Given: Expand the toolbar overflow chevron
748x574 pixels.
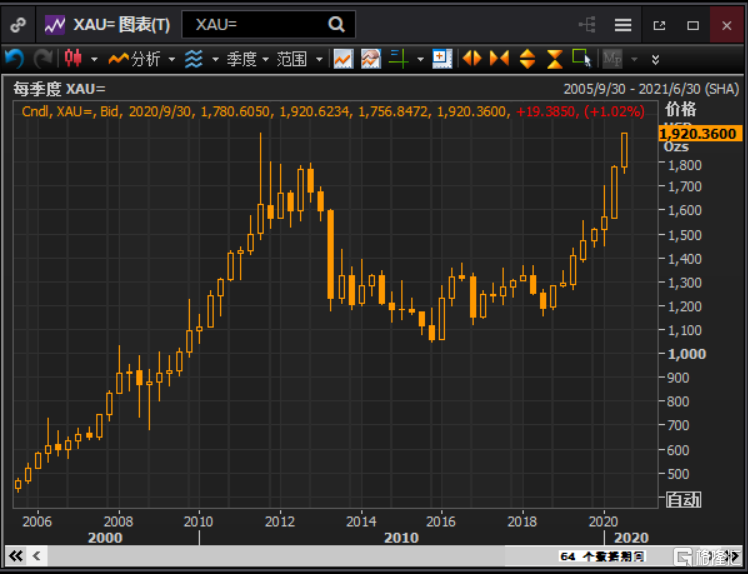Looking at the screenshot, I should [655, 59].
